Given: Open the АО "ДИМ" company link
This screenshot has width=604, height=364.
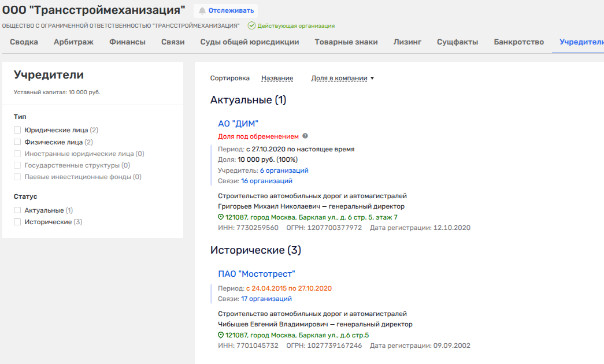Looking at the screenshot, I should coord(238,124).
